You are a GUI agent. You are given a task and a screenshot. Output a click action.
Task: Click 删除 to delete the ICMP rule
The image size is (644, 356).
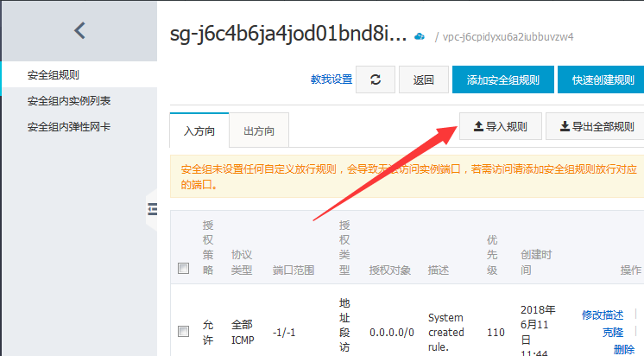click(623, 349)
